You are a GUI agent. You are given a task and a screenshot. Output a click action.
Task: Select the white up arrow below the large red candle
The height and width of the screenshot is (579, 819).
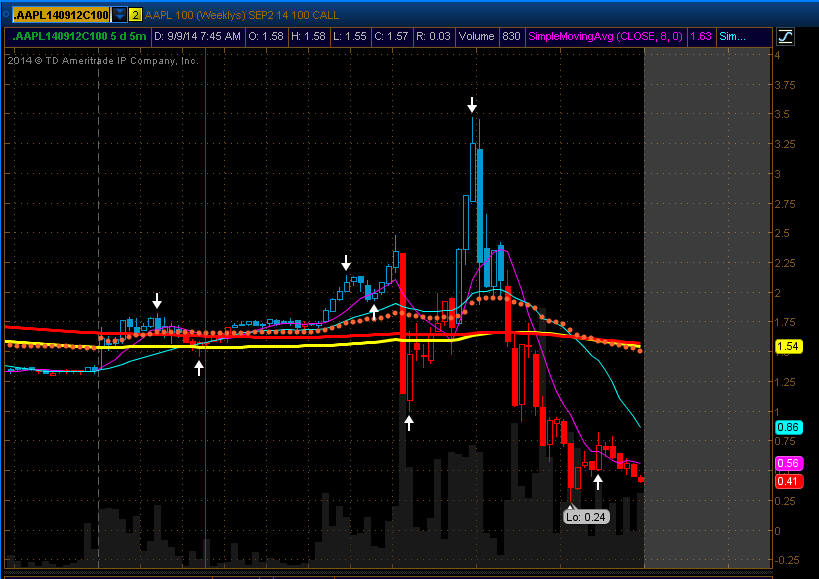pyautogui.click(x=409, y=422)
